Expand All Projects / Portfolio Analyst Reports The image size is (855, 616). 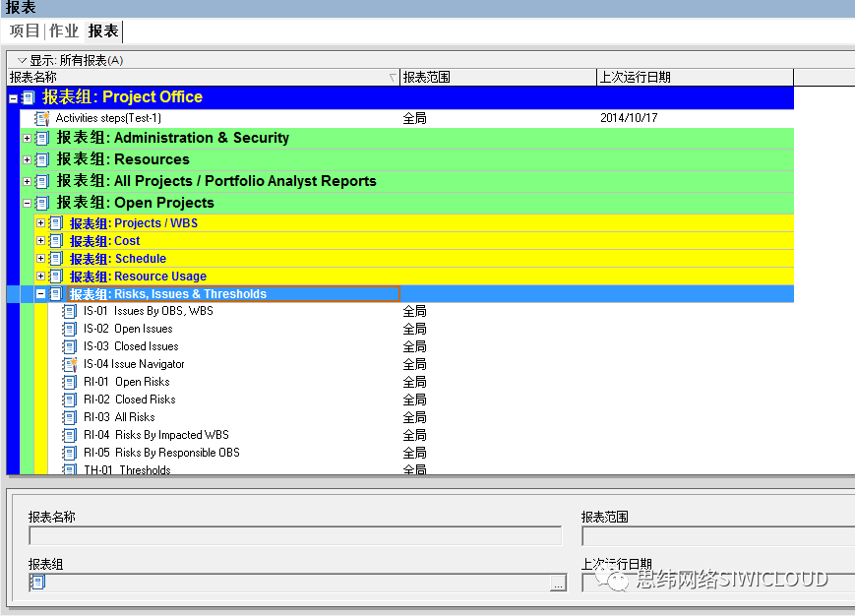[27, 181]
